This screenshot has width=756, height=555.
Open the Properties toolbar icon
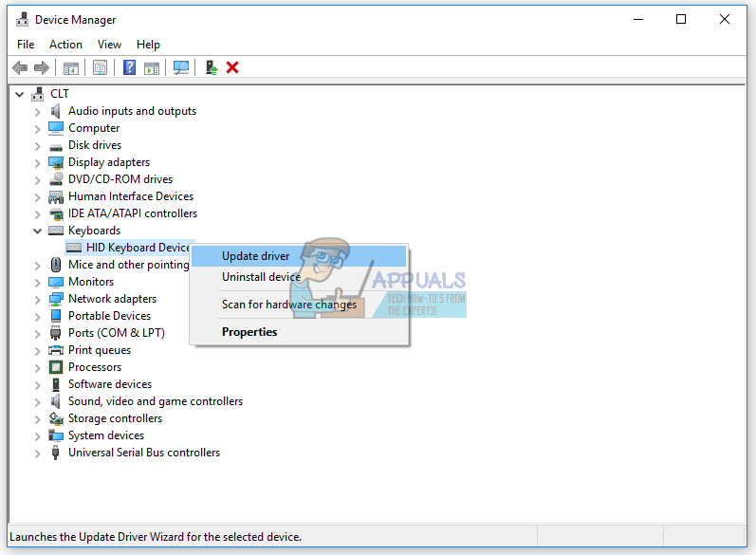tap(101, 68)
